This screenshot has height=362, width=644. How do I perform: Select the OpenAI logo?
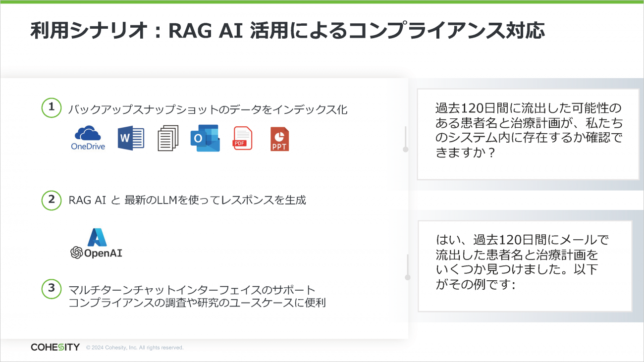[96, 253]
